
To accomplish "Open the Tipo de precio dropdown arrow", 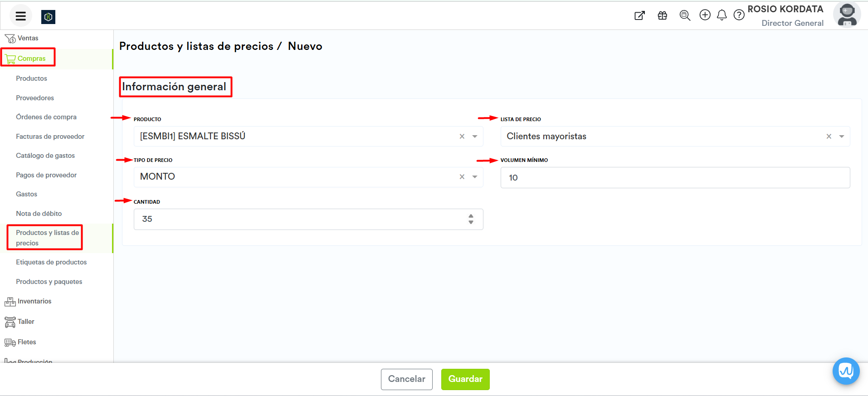I will coord(475,177).
